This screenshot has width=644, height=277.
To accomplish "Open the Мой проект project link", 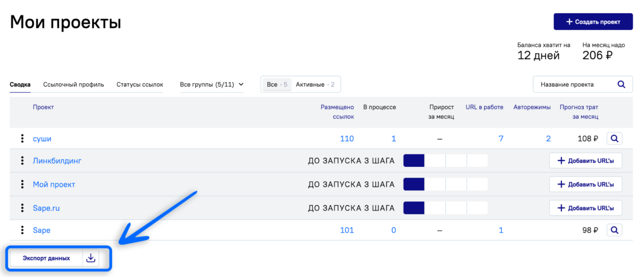I will coord(54,184).
